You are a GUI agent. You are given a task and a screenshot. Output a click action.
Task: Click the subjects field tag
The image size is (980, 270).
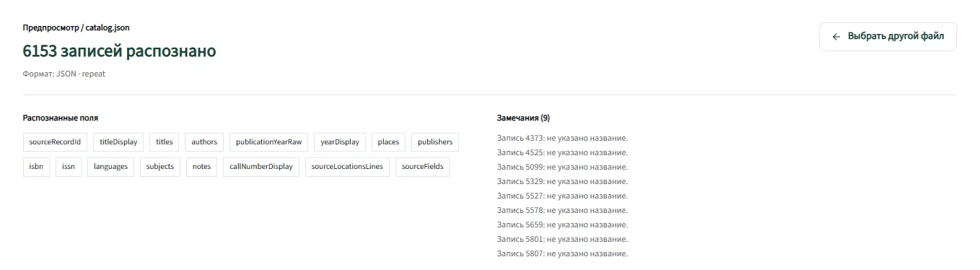(160, 167)
